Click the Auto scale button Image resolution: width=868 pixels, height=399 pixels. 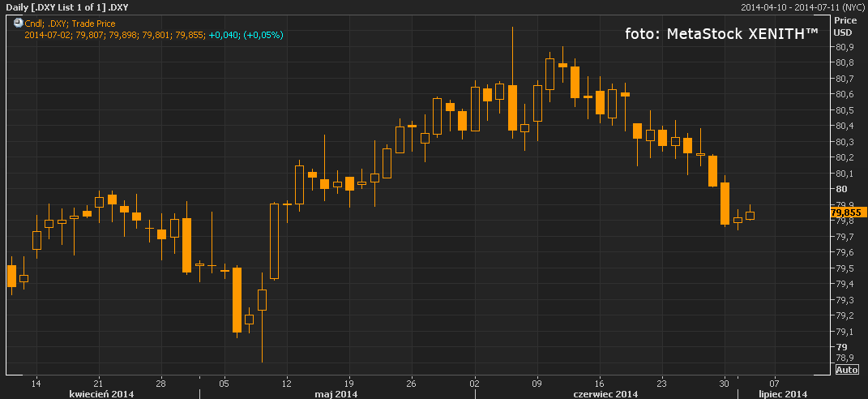pyautogui.click(x=847, y=370)
